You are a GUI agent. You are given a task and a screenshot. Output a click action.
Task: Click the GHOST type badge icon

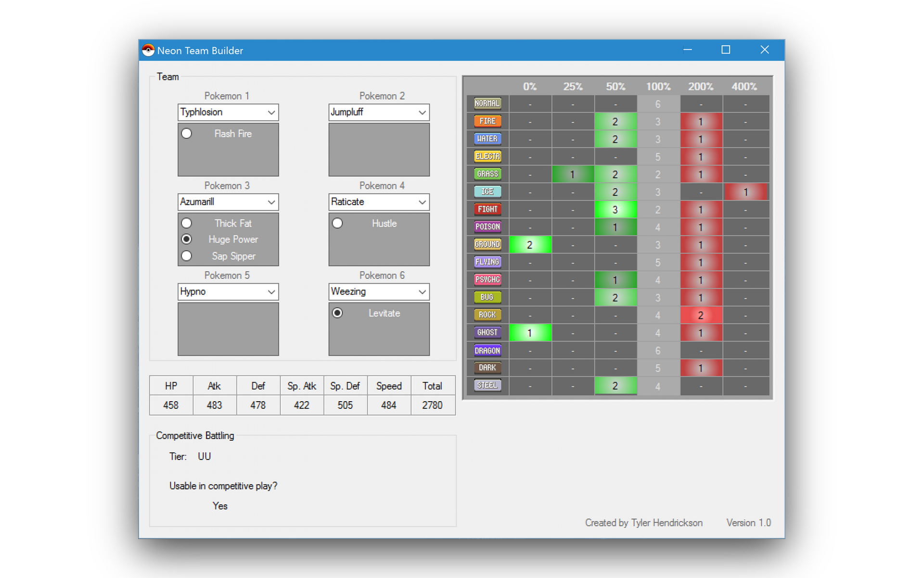tap(488, 332)
